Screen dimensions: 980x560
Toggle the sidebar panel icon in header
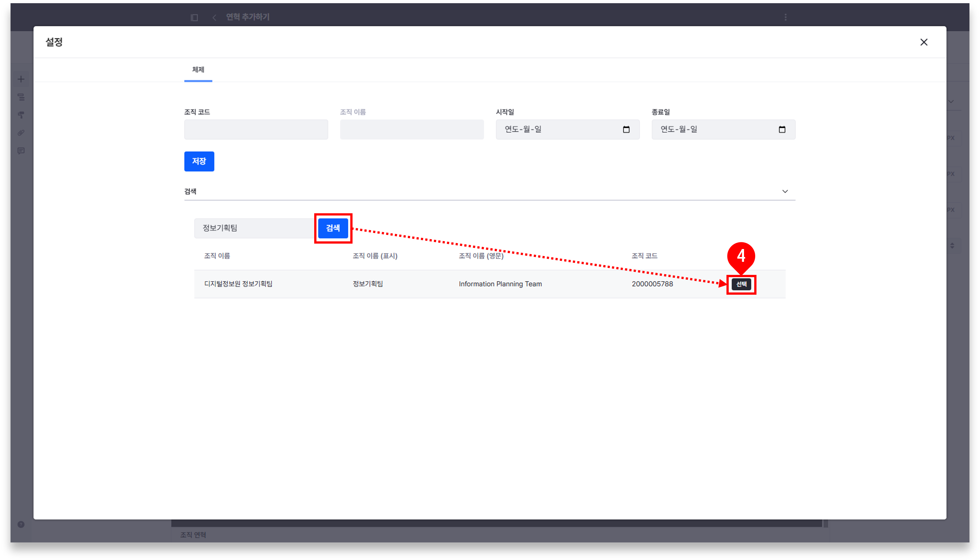coord(194,17)
